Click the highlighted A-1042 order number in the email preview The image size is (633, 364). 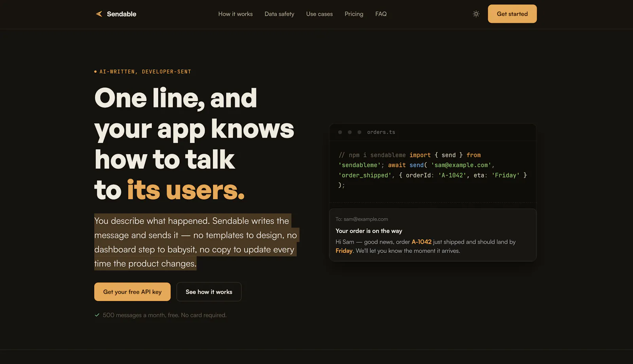[421, 242]
